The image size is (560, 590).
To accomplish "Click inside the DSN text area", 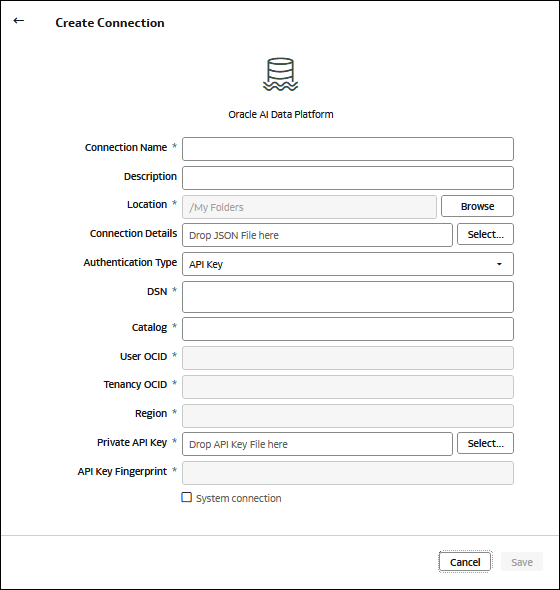I will 348,297.
